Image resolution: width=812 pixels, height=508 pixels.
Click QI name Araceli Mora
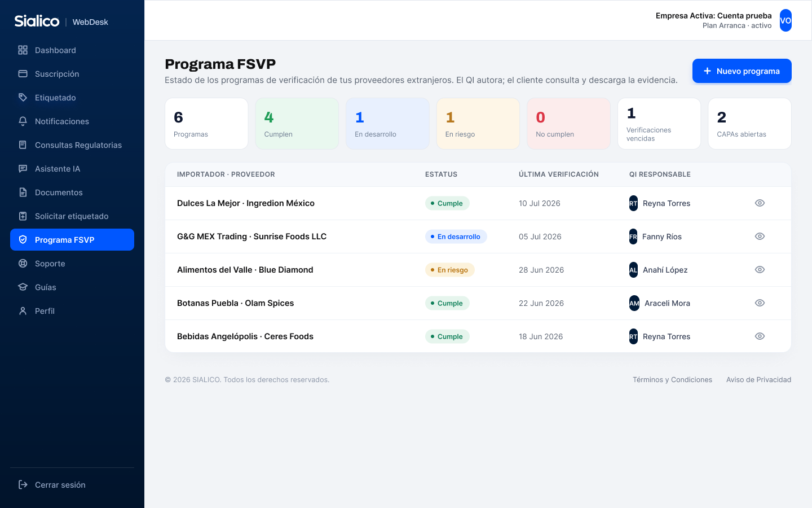click(x=667, y=303)
